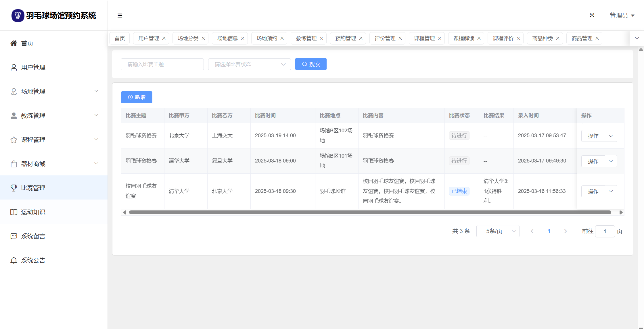Close the 场地分类 tab
This screenshot has height=329, width=644.
click(203, 38)
